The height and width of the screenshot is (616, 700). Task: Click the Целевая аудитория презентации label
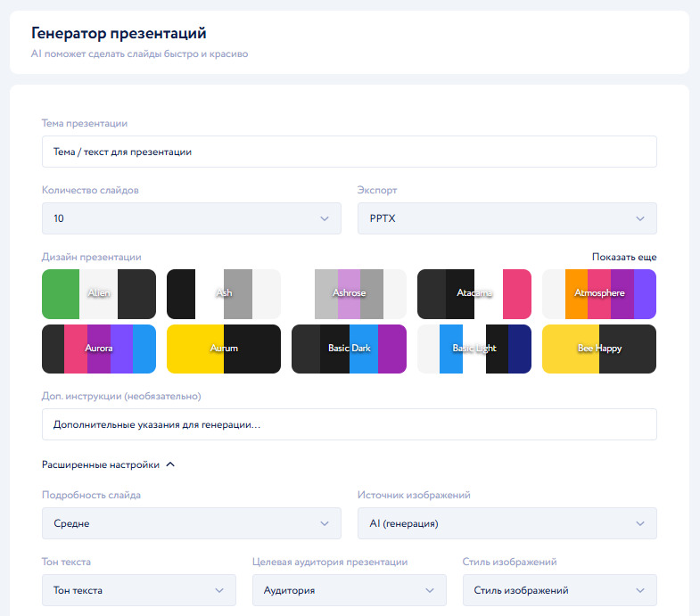(x=330, y=562)
